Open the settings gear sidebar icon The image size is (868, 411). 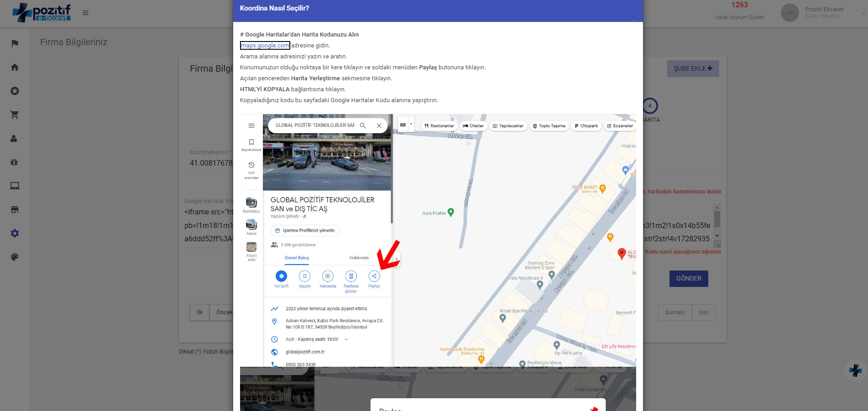pos(15,233)
